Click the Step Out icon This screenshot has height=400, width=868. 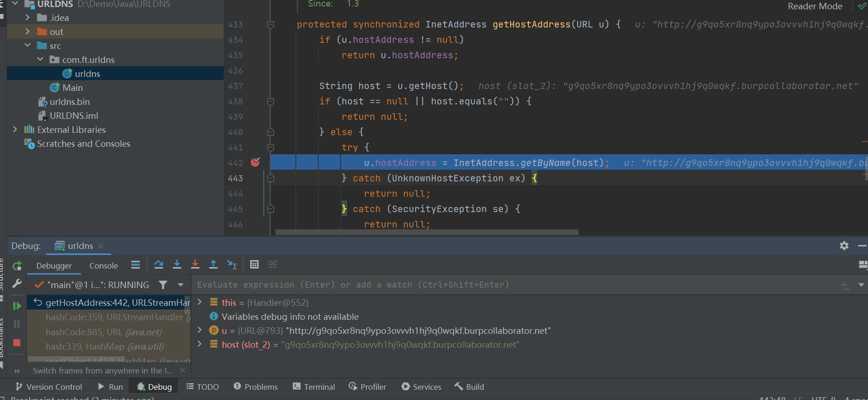click(x=213, y=265)
